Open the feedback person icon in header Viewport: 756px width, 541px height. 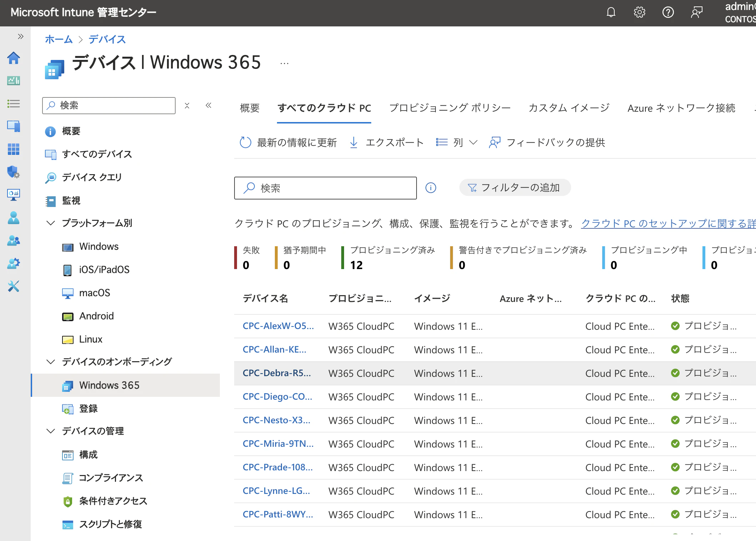coord(696,12)
